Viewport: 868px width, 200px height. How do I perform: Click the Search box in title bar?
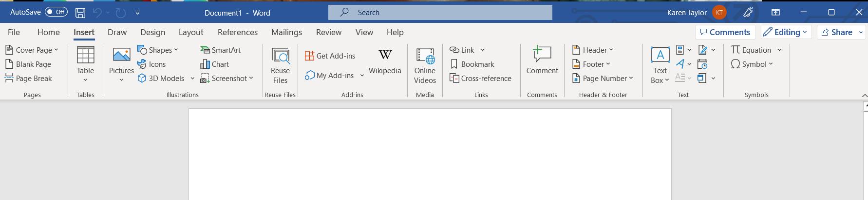coord(440,13)
